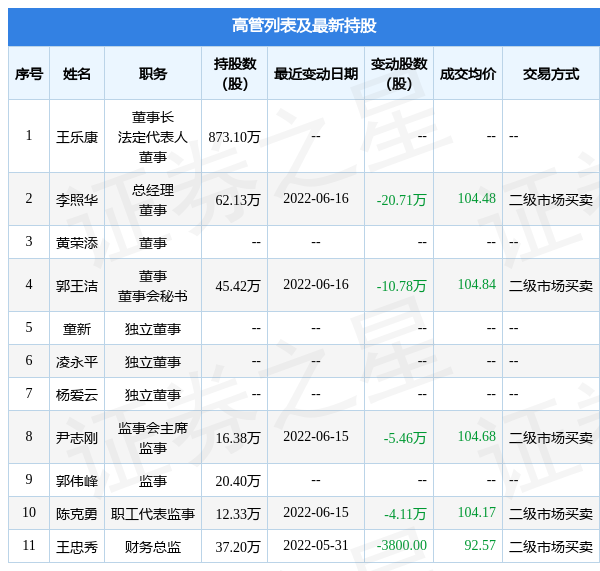Click holdings value 12.33万

pos(238,514)
